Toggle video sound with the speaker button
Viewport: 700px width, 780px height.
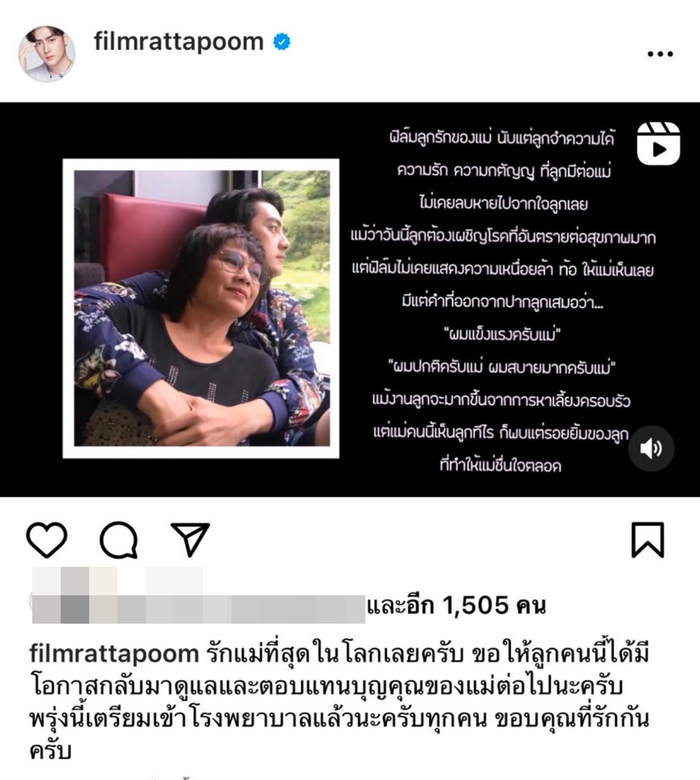tap(651, 448)
